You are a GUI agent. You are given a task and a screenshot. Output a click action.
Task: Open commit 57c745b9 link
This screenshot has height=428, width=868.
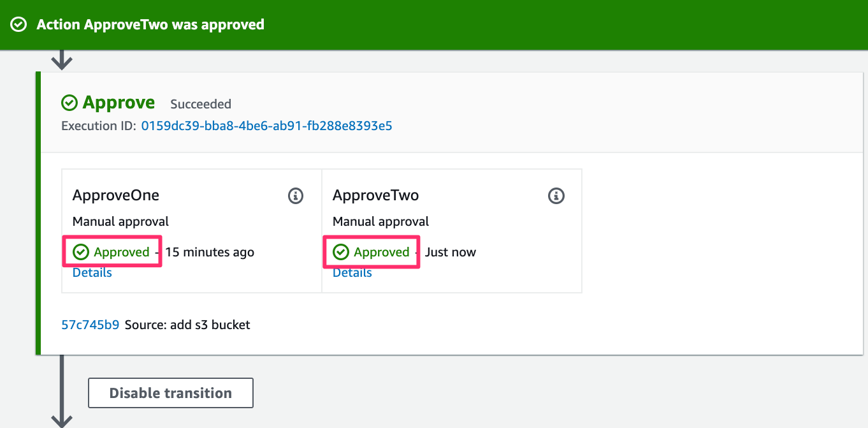pos(90,325)
